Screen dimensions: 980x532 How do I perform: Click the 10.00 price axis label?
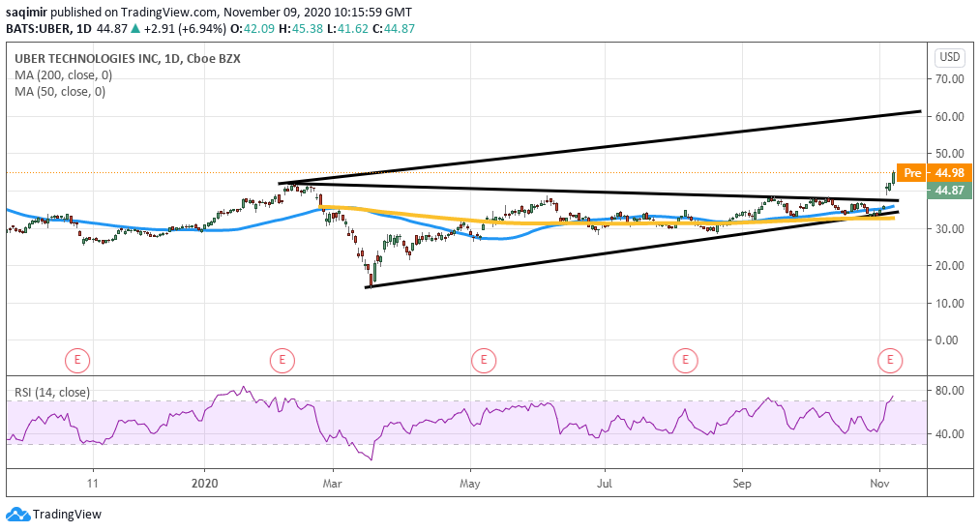(x=949, y=303)
